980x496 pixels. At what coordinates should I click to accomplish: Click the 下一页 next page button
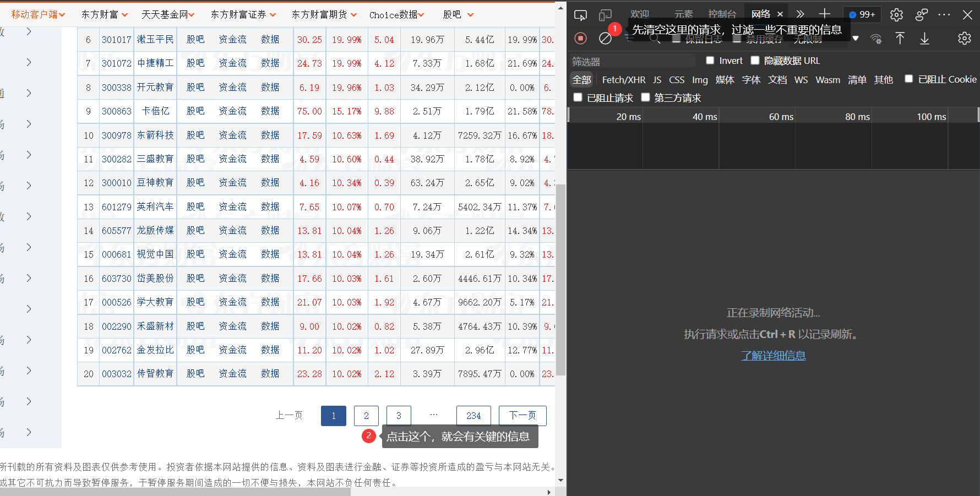pos(522,416)
